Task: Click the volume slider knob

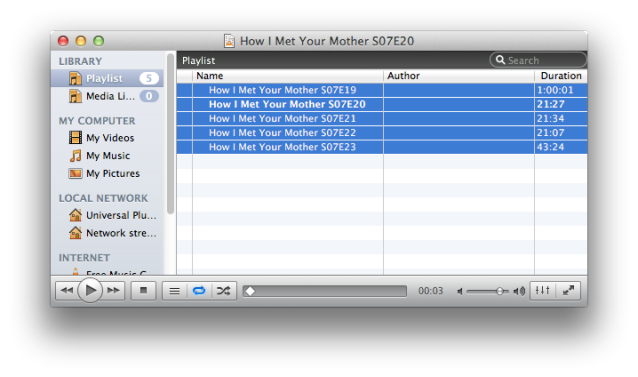Action: [x=500, y=291]
